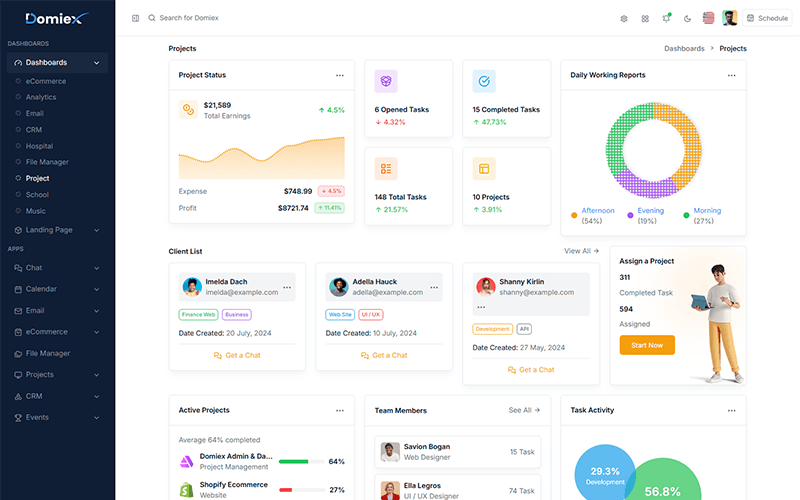
Task: Open language flag selector
Action: pyautogui.click(x=708, y=18)
